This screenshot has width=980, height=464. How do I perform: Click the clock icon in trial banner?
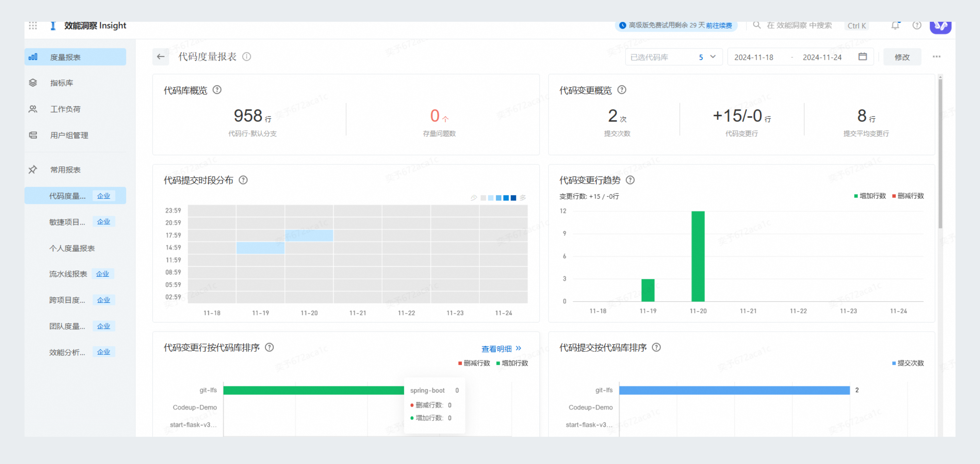point(622,26)
